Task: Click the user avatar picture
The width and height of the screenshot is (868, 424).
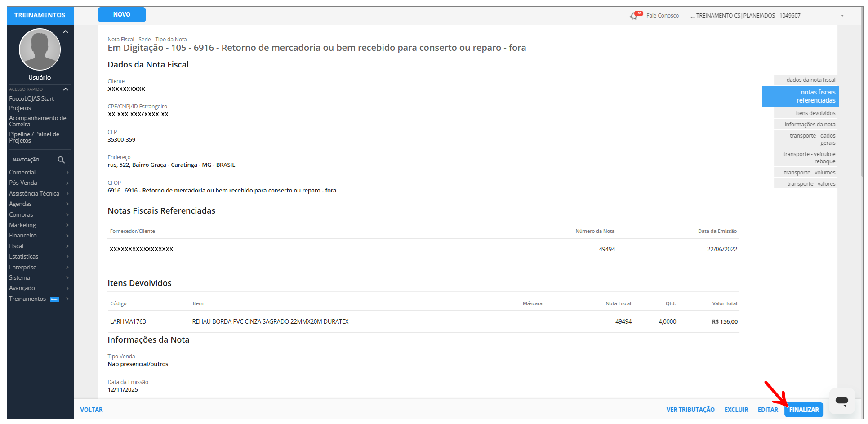Action: pos(40,49)
